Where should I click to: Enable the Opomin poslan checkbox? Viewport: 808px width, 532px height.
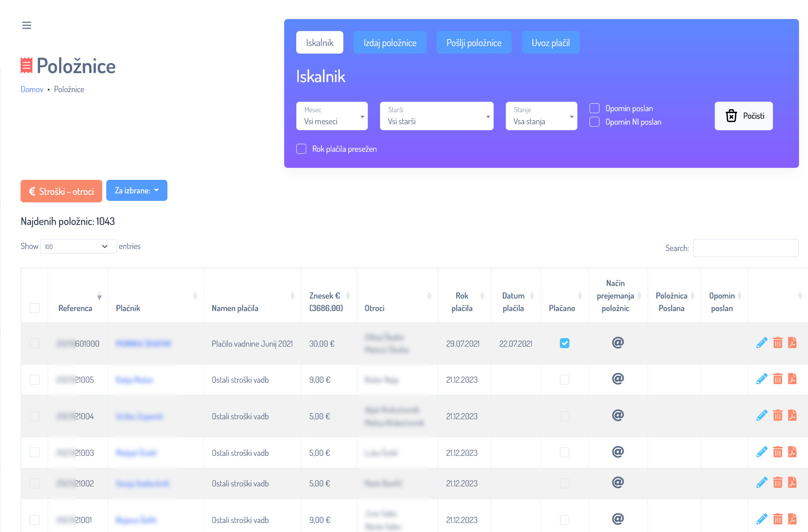[x=594, y=109]
